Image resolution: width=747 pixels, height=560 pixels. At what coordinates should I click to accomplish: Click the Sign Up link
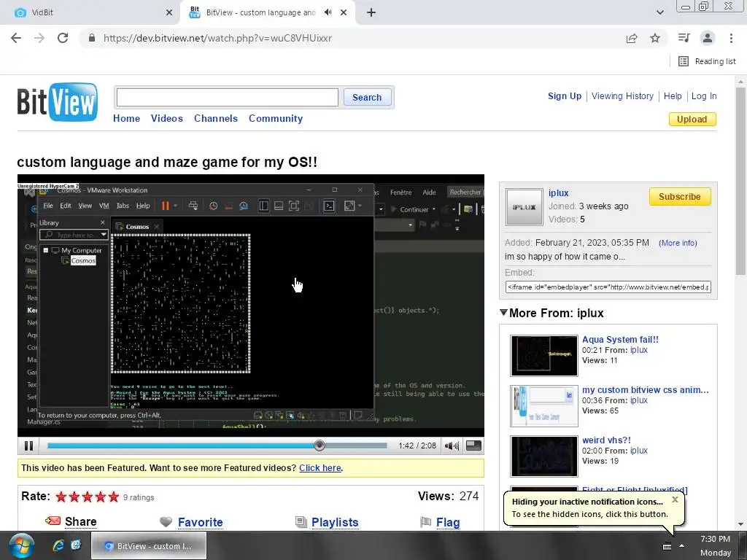pyautogui.click(x=565, y=96)
